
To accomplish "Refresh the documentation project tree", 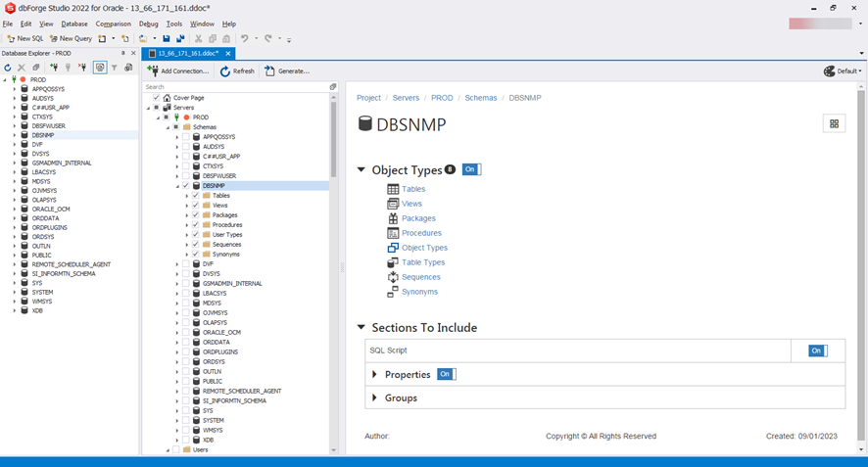I will point(237,71).
